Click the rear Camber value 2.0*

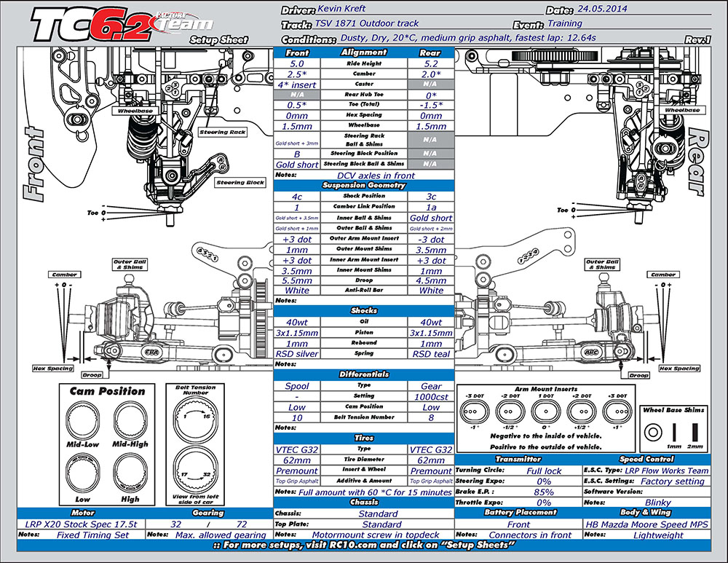coord(431,74)
